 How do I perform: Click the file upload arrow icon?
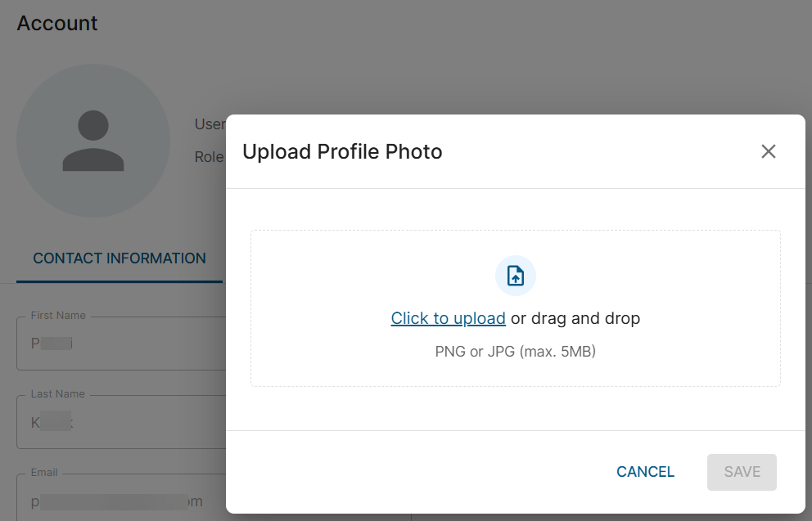point(516,276)
